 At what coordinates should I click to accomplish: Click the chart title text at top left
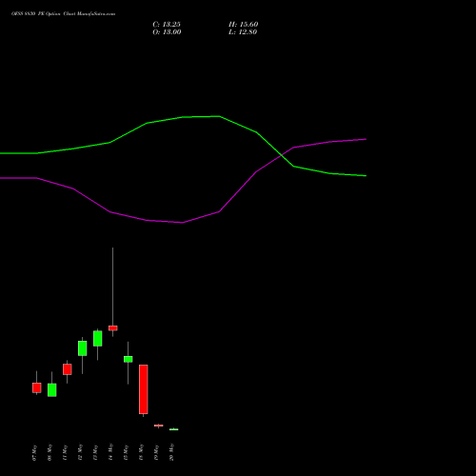point(63,14)
